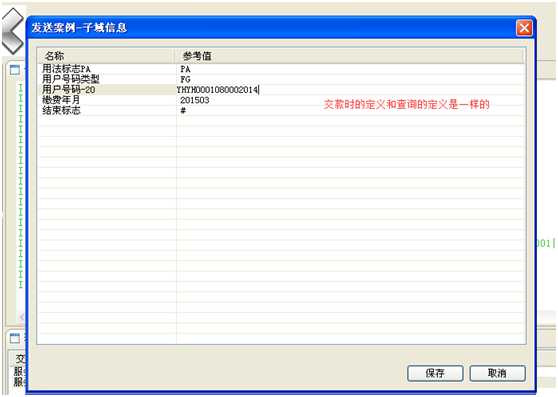Click the 取消 button
This screenshot has height=397, width=558.
click(497, 373)
